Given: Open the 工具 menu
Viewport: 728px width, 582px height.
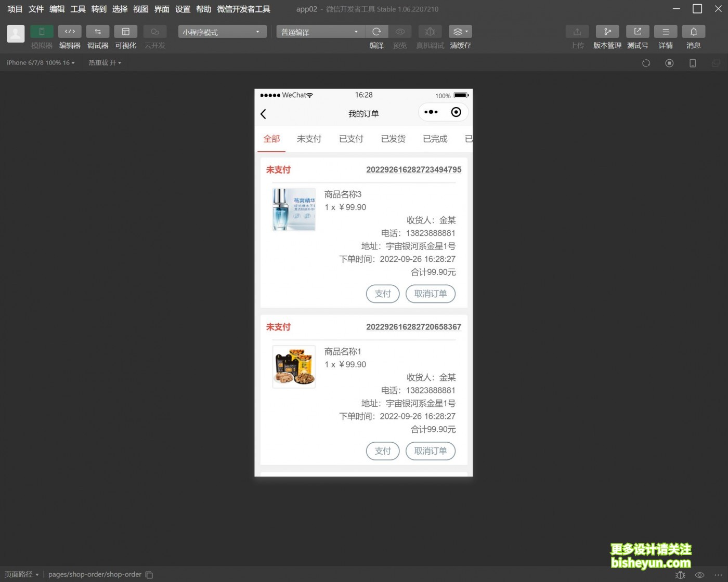Looking at the screenshot, I should [78, 9].
